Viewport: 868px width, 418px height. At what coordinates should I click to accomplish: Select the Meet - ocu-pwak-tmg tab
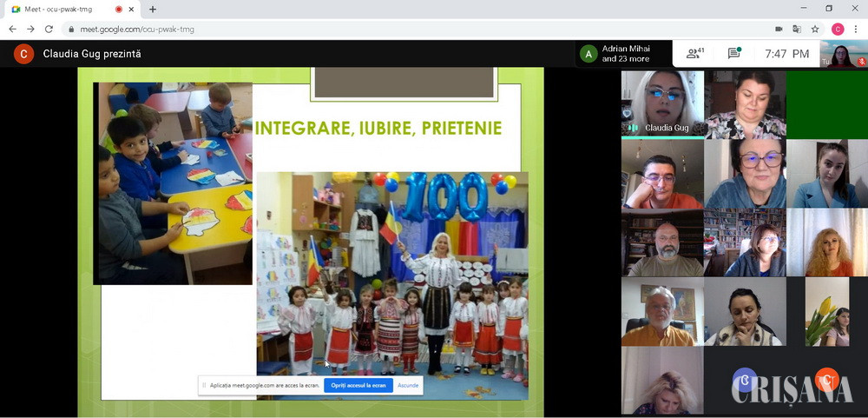61,9
